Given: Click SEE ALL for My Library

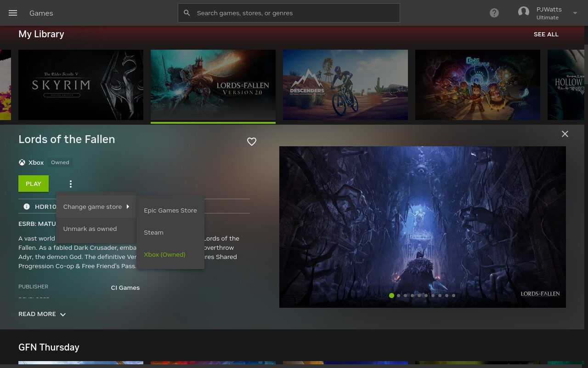Looking at the screenshot, I should click(x=546, y=34).
